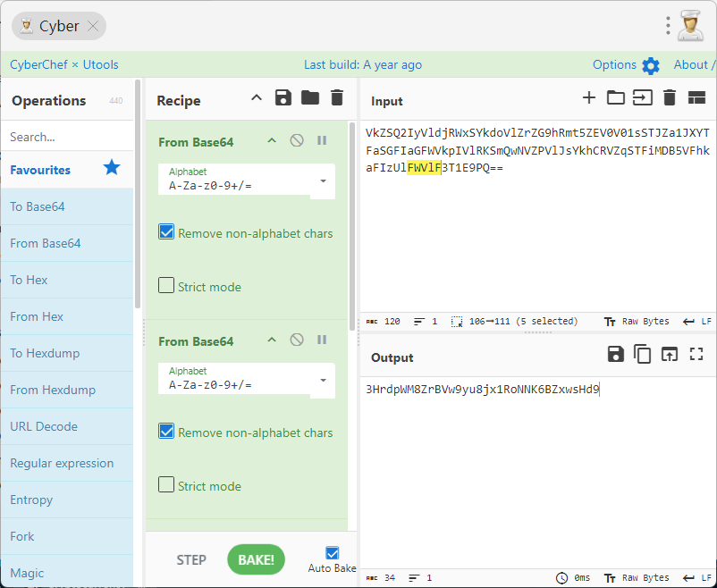Change the input end-of-line sequence (LF)
This screenshot has height=588, width=717.
696,322
